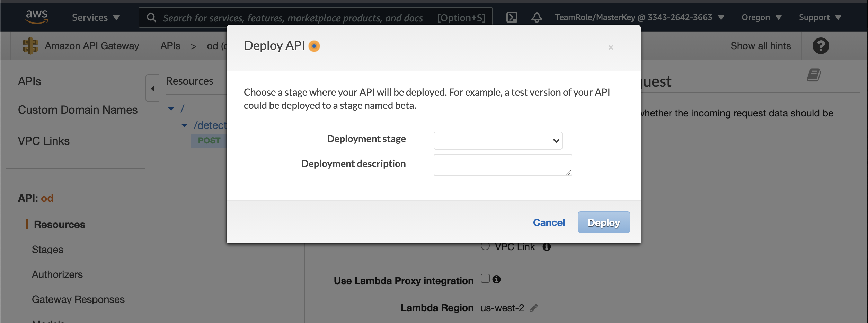Select the POST method
Image resolution: width=868 pixels, height=323 pixels.
pos(209,140)
